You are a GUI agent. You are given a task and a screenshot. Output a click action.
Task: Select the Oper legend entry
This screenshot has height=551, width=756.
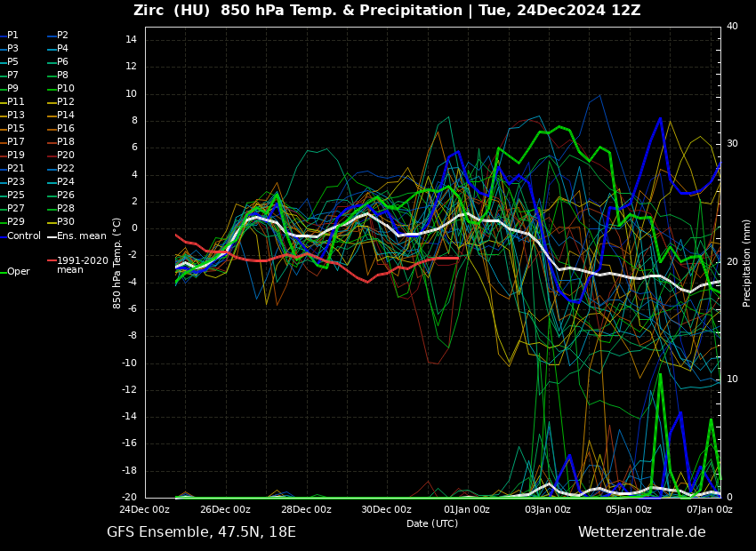(18, 272)
